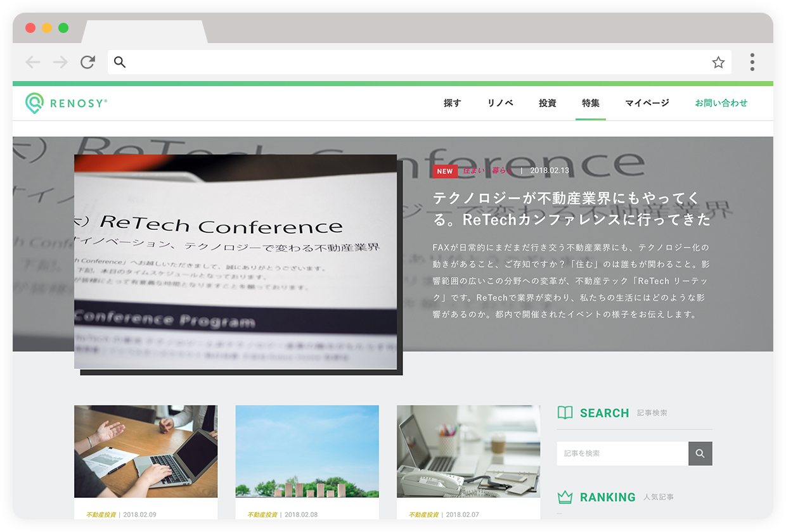Viewport: 786px width, 532px height.
Task: Close the window with the red dot
Action: pyautogui.click(x=30, y=28)
